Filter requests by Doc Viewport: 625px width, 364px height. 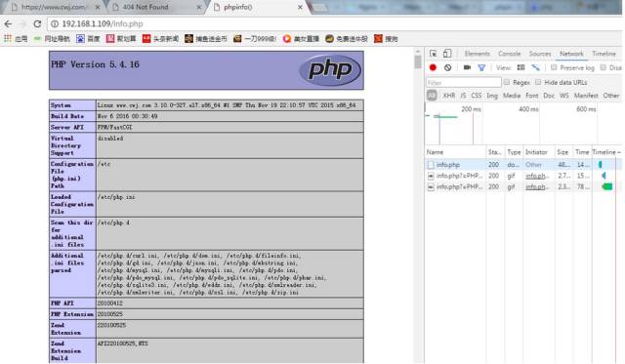(549, 96)
